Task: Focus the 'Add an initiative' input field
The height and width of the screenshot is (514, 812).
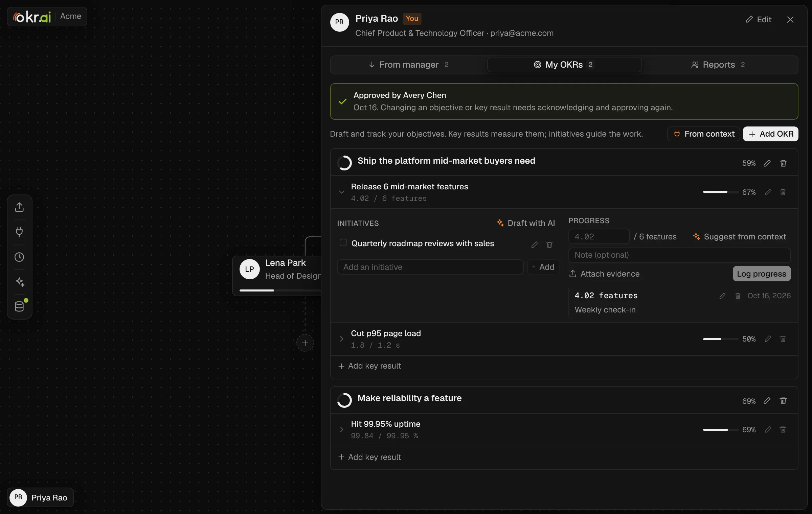Action: tap(430, 267)
